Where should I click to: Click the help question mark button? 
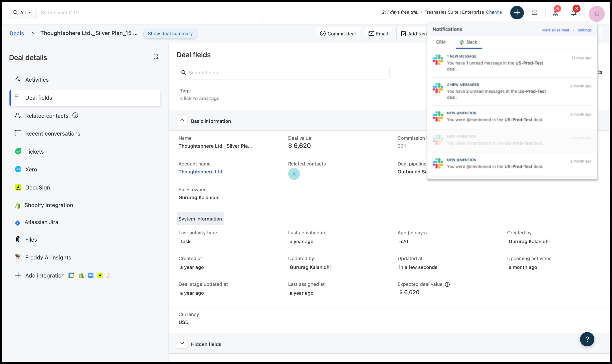(587, 339)
